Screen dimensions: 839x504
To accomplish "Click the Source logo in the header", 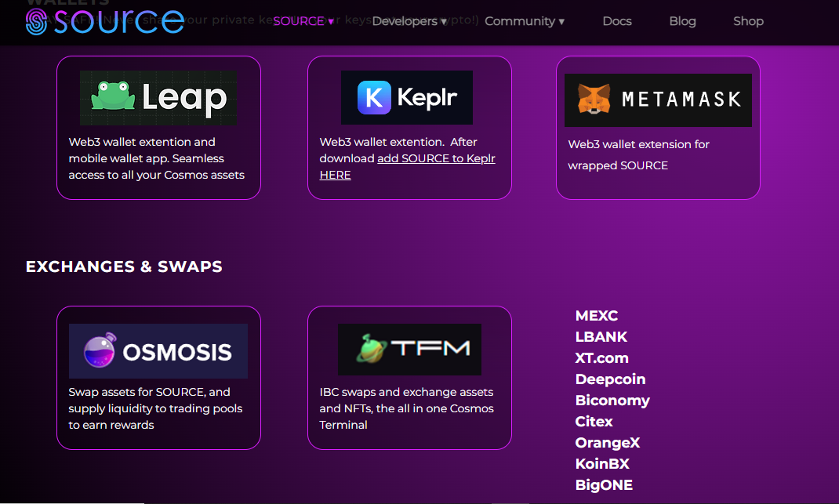I will point(105,21).
